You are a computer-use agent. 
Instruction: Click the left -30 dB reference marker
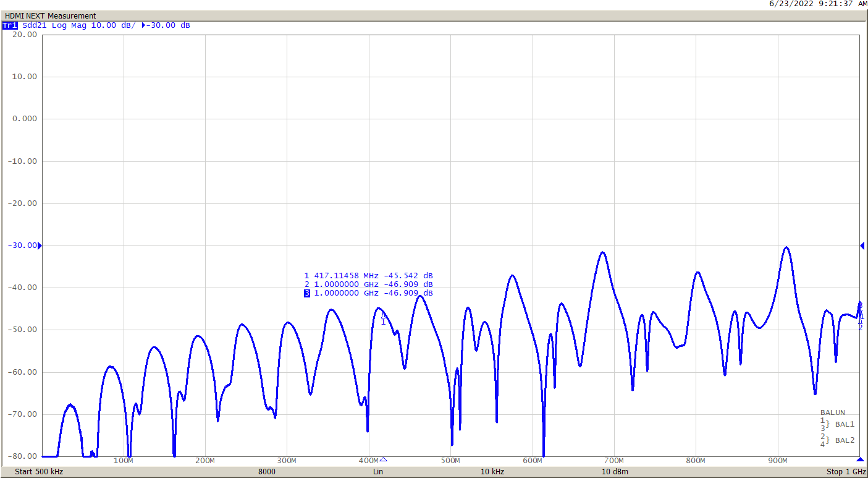pos(40,246)
